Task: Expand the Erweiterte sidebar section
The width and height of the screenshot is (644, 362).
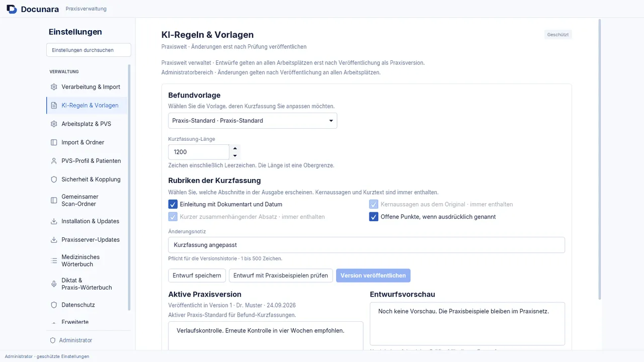Action: [87, 322]
